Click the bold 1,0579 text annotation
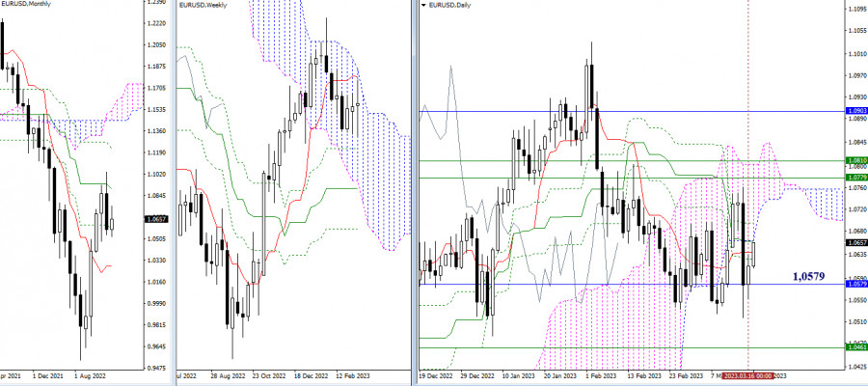Viewport: 868px width, 386px height. tap(808, 276)
